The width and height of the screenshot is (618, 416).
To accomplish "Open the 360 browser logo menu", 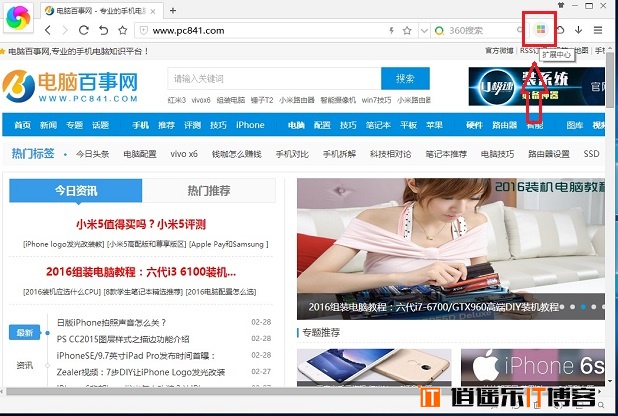I will click(x=18, y=18).
